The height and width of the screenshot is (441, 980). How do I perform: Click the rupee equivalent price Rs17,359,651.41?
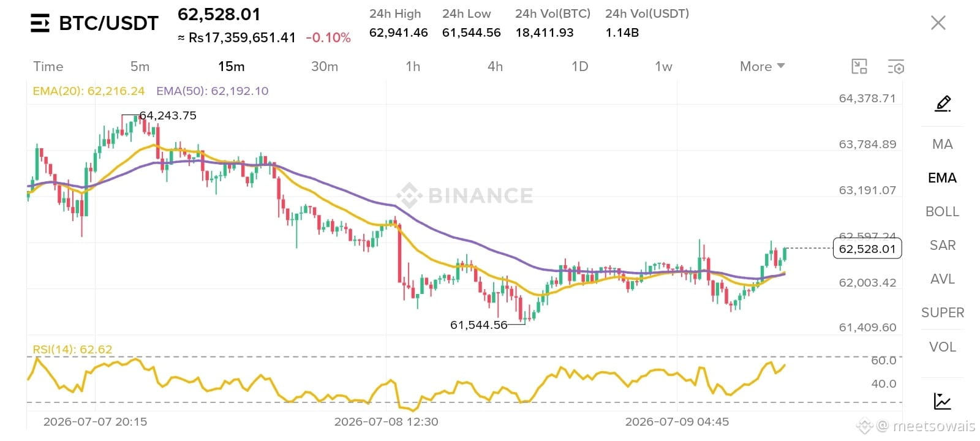coord(243,38)
